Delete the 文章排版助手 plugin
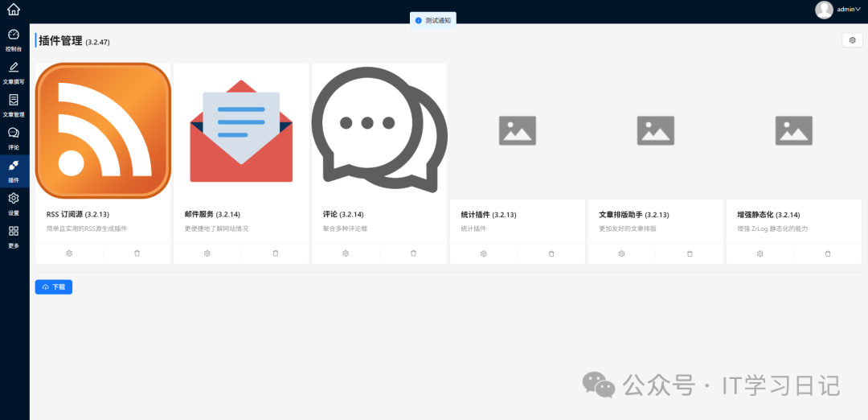The width and height of the screenshot is (868, 420). tap(690, 253)
